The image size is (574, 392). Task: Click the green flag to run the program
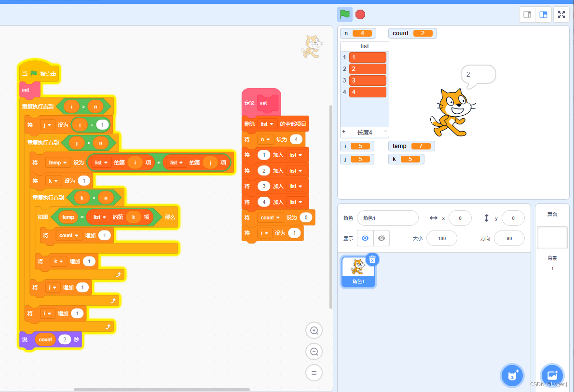tap(344, 14)
